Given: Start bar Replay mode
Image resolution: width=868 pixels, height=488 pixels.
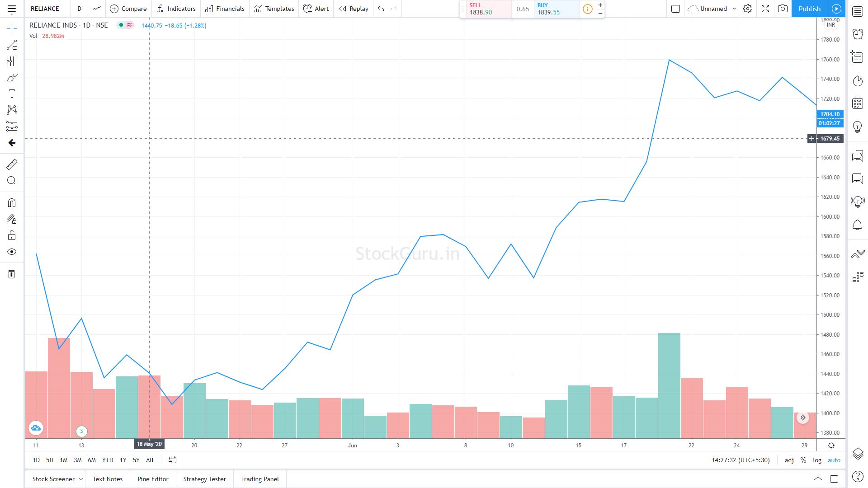Looking at the screenshot, I should pyautogui.click(x=354, y=9).
